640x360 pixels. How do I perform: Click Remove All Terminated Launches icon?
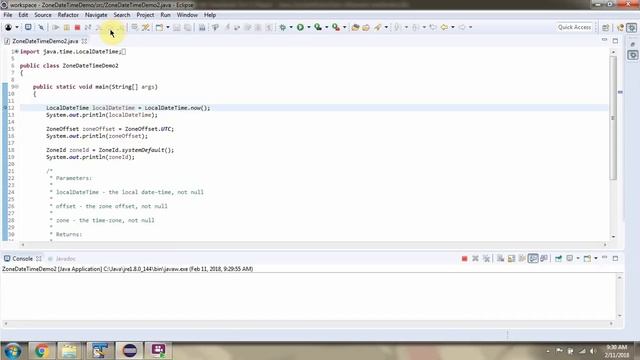coord(486,258)
